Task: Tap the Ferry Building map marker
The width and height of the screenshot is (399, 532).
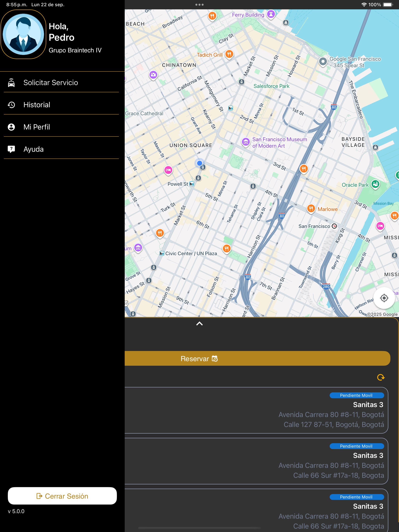Action: [x=271, y=14]
